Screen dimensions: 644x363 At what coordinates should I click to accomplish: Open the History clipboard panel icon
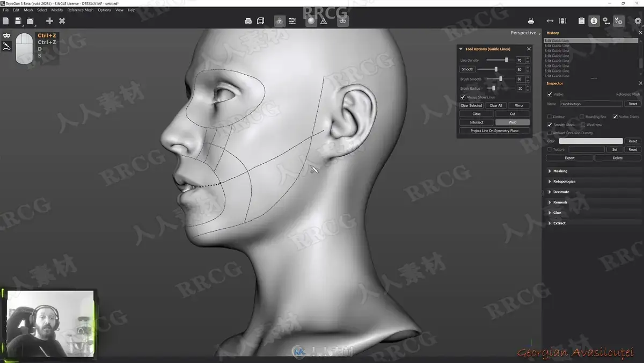tap(581, 21)
